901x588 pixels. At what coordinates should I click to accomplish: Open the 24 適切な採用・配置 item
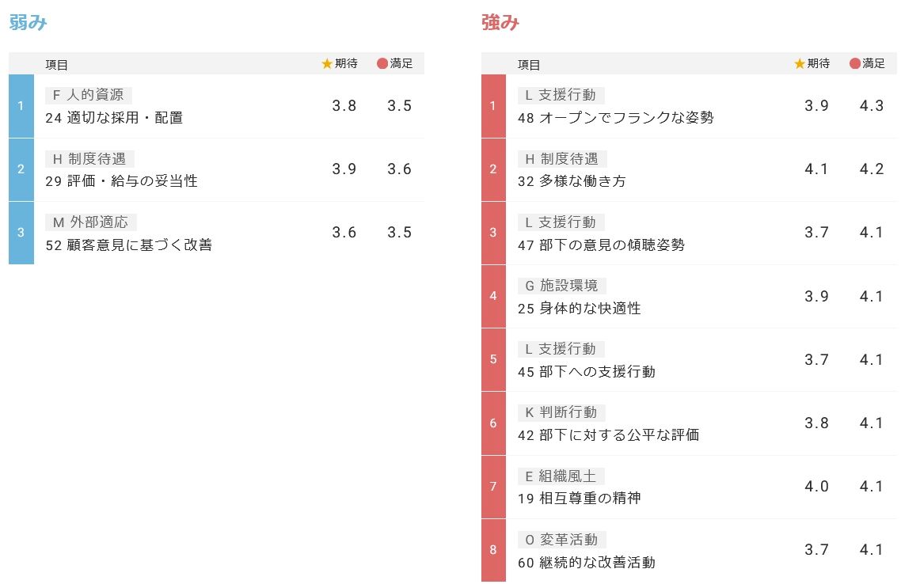pyautogui.click(x=114, y=118)
